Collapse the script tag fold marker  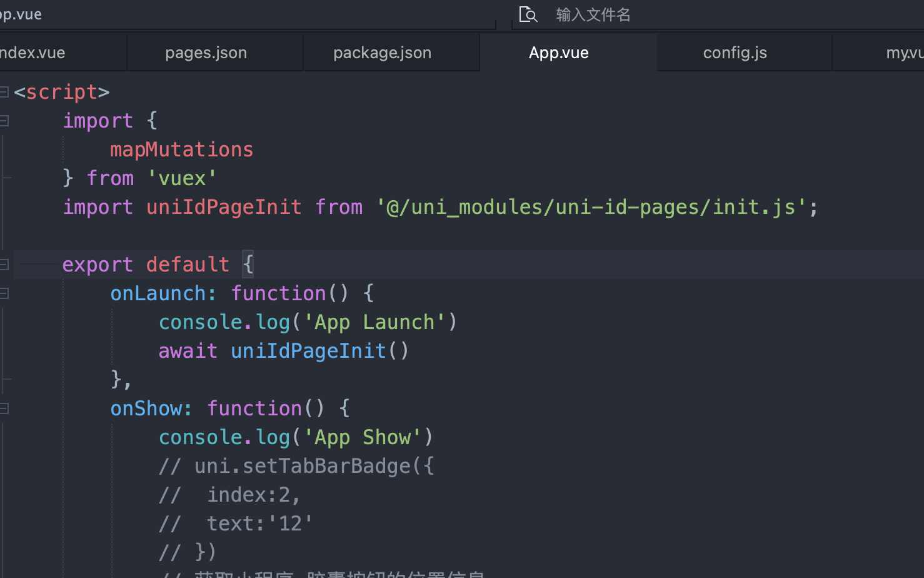click(4, 93)
